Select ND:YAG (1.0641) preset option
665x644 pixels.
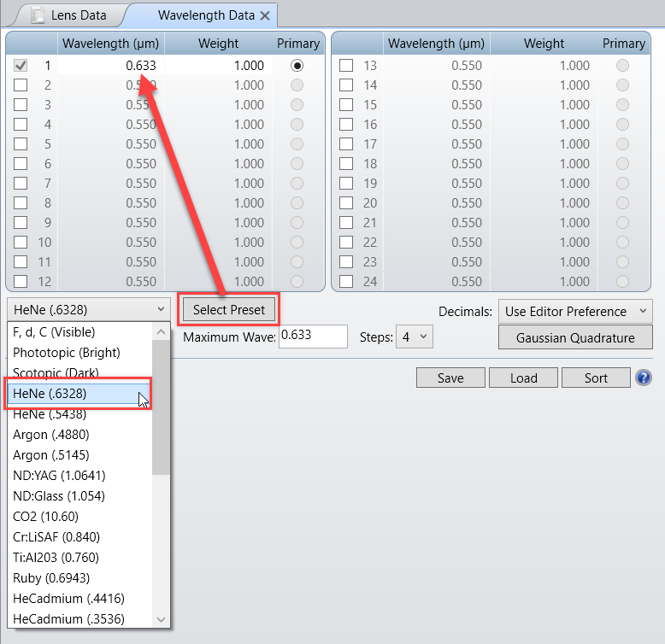pos(59,475)
